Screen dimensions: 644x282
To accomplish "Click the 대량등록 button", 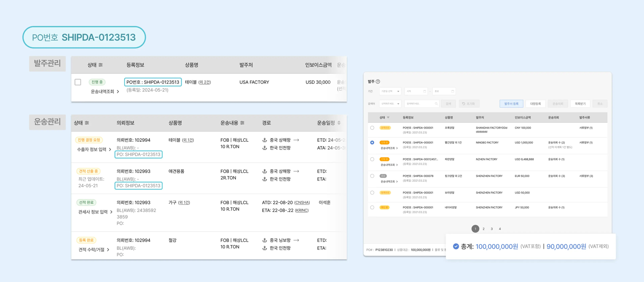I will click(535, 104).
